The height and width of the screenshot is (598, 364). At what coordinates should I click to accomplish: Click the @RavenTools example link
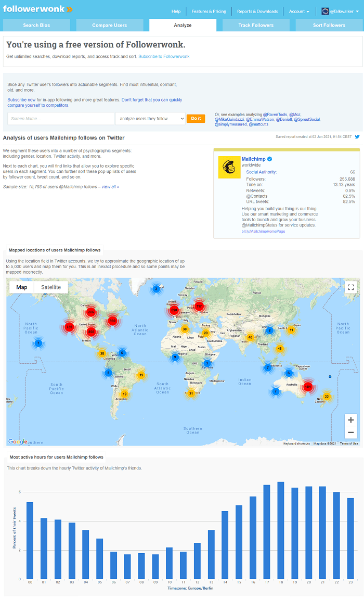[x=275, y=114]
